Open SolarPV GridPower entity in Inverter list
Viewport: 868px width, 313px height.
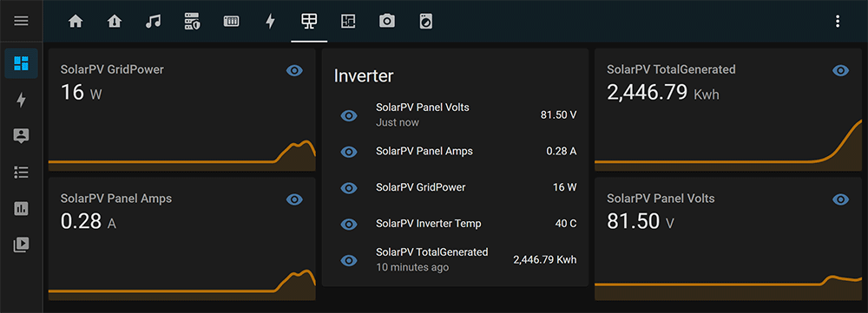click(x=455, y=188)
